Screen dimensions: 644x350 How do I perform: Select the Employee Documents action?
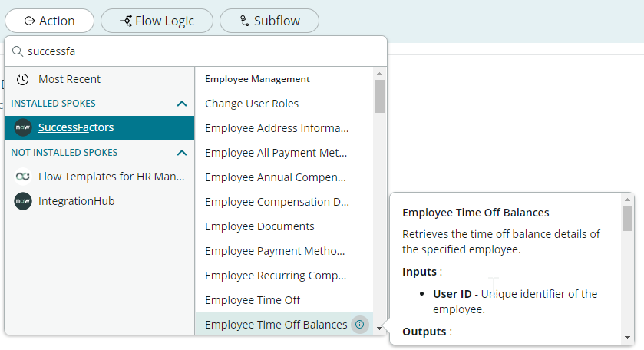(x=284, y=226)
